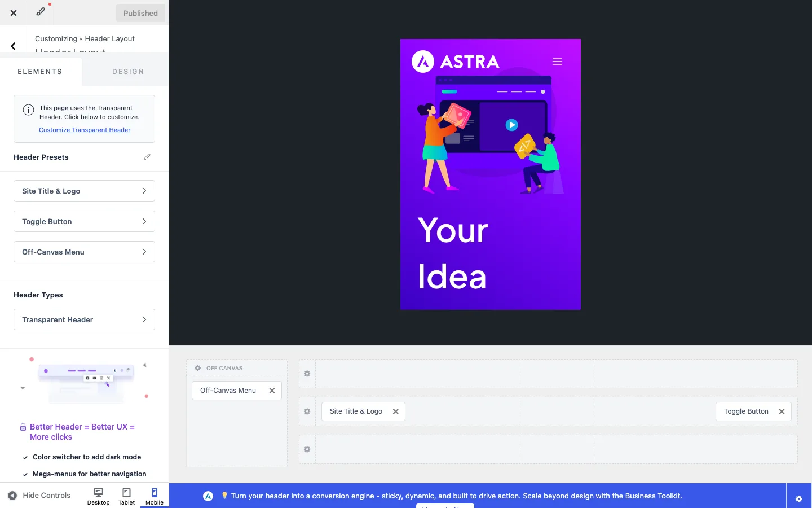Open Site Title & Logo settings
The width and height of the screenshot is (812, 508).
(84, 191)
